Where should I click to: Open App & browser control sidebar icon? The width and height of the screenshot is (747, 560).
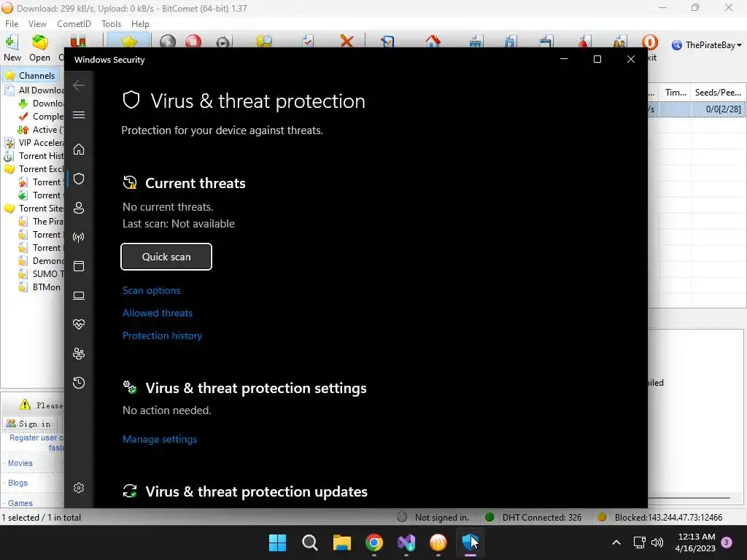(79, 266)
